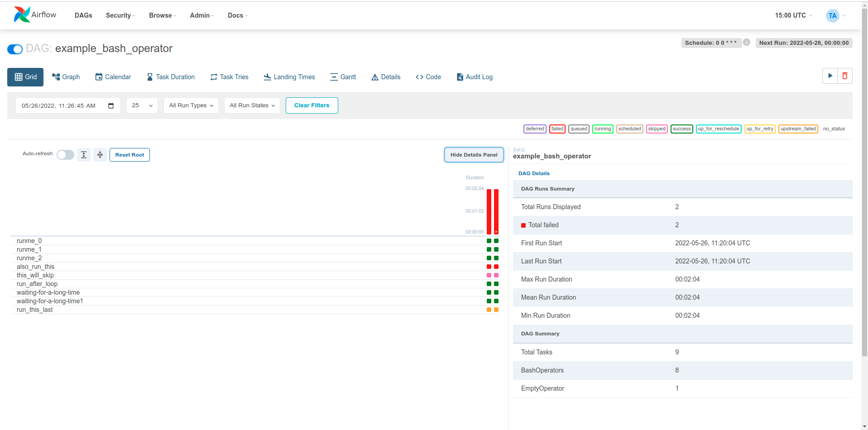Click the red square beside Total failed

click(x=523, y=225)
